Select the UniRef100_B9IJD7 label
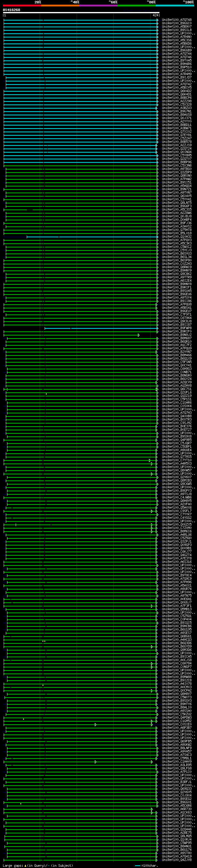The image size is (197, 868). (x=177, y=78)
